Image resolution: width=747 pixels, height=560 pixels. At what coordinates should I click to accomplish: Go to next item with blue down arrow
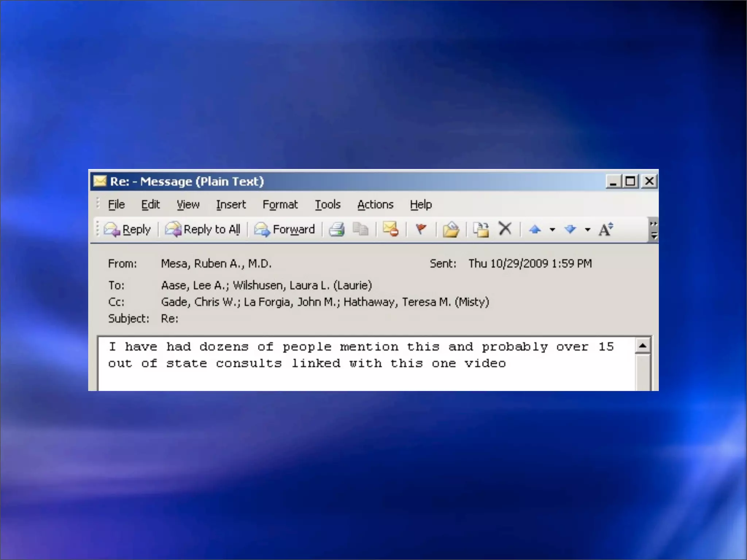570,229
